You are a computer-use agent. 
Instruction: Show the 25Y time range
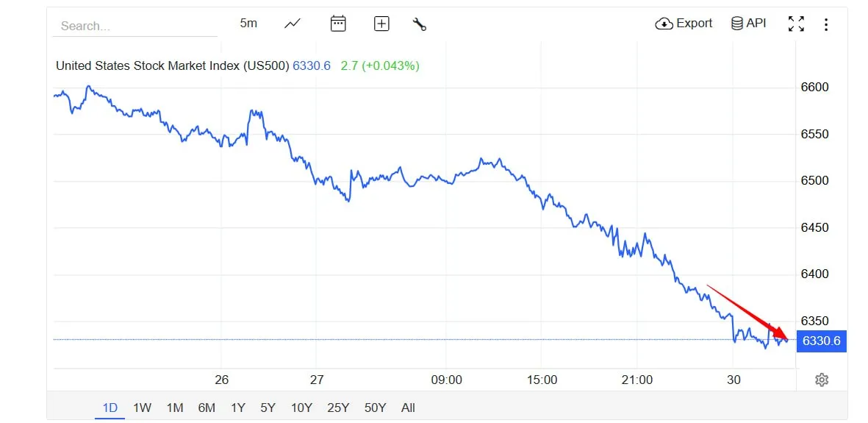(x=338, y=408)
